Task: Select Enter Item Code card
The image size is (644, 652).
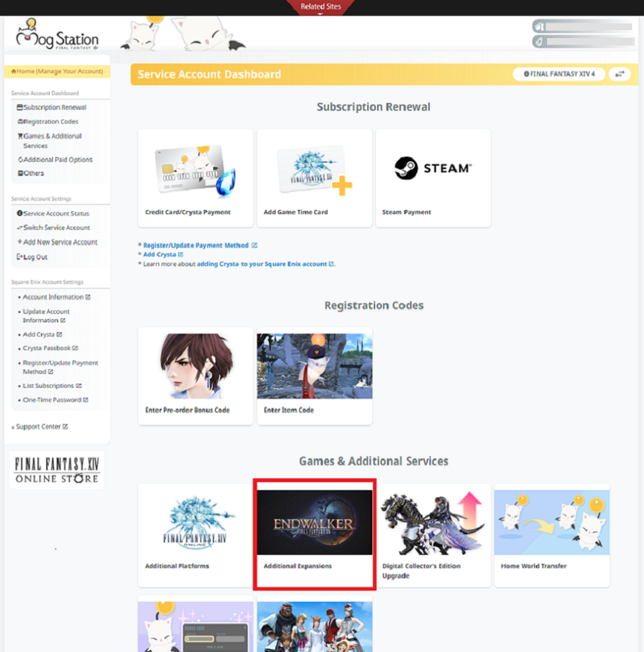Action: click(314, 376)
